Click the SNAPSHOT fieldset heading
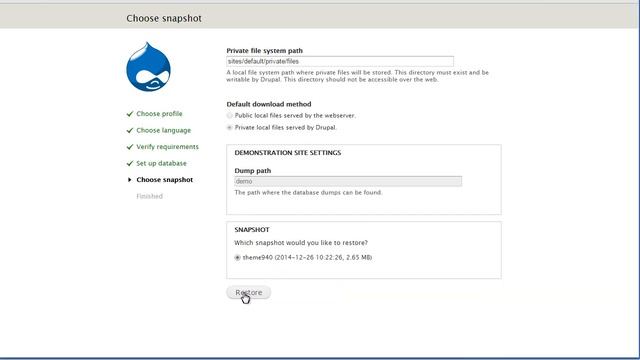The height and width of the screenshot is (360, 640). point(252,230)
